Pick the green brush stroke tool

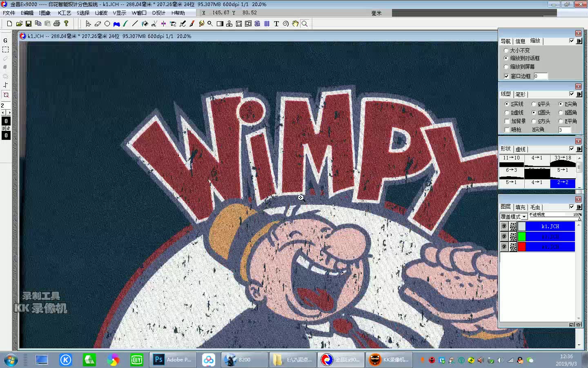126,24
